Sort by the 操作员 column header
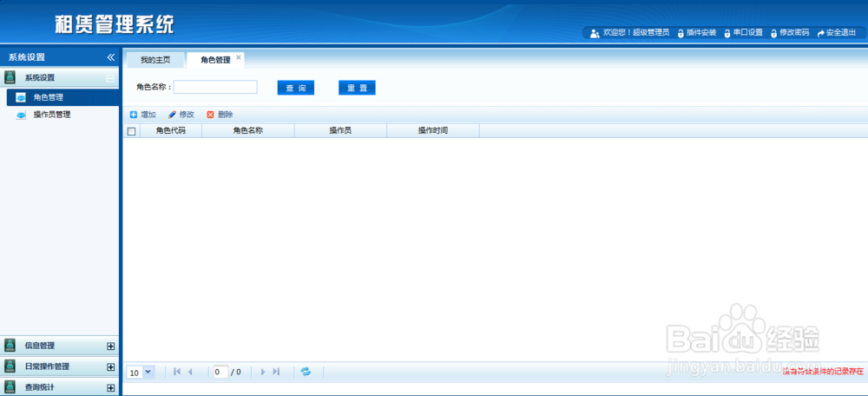 pyautogui.click(x=340, y=131)
